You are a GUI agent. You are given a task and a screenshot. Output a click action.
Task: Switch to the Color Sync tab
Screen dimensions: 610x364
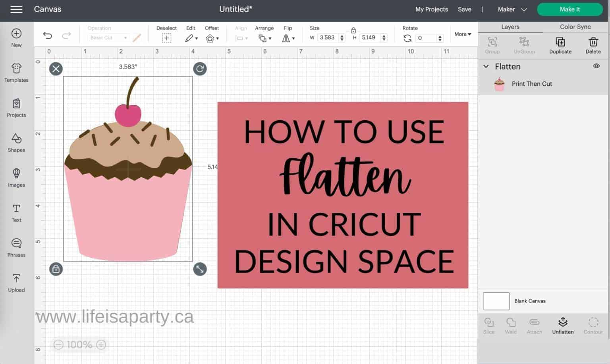click(575, 27)
